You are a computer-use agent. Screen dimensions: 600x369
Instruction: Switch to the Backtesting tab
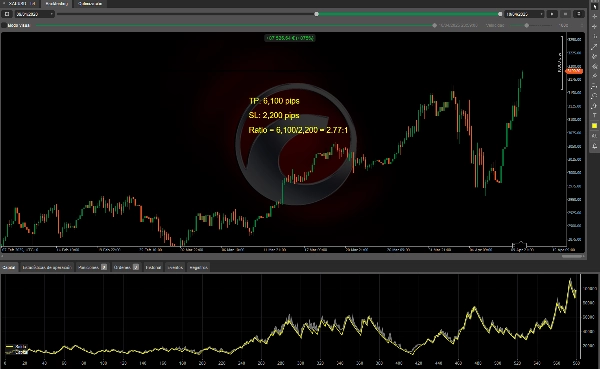57,3
